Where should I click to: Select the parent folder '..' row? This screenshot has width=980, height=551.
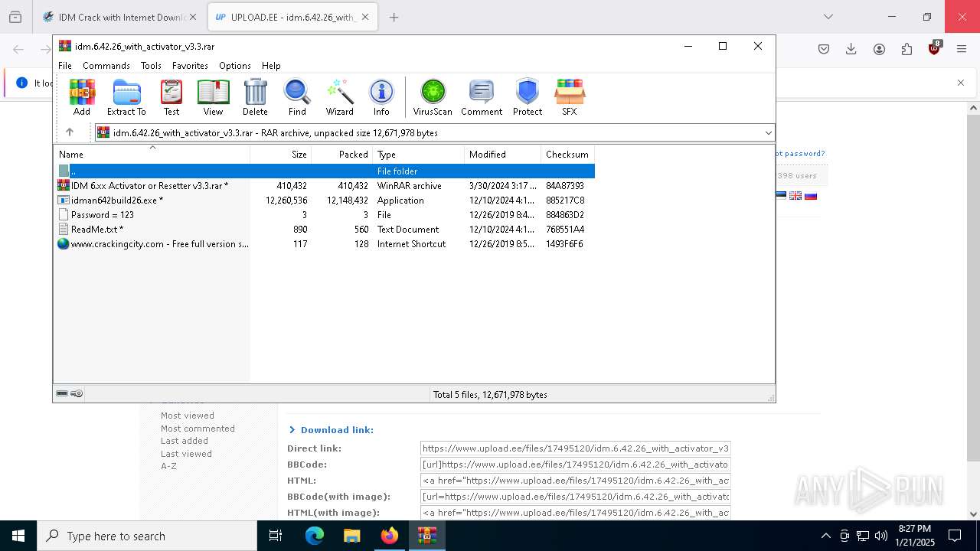[x=325, y=171]
